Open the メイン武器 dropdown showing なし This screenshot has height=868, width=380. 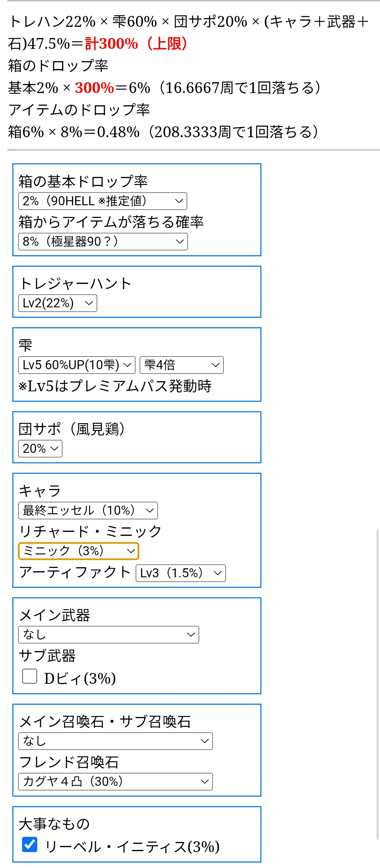click(x=108, y=635)
